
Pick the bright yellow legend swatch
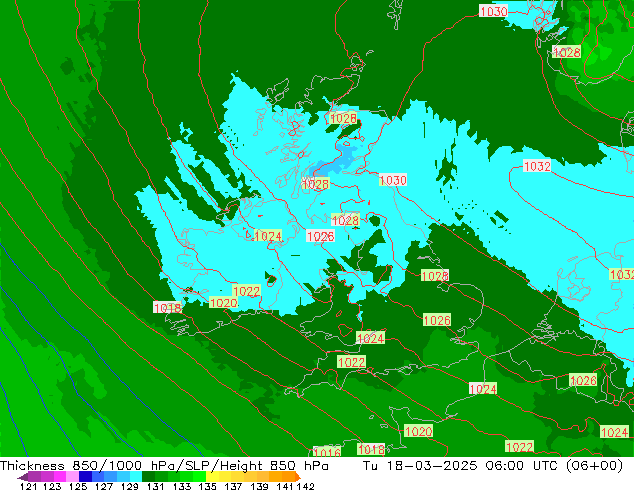[x=212, y=477]
